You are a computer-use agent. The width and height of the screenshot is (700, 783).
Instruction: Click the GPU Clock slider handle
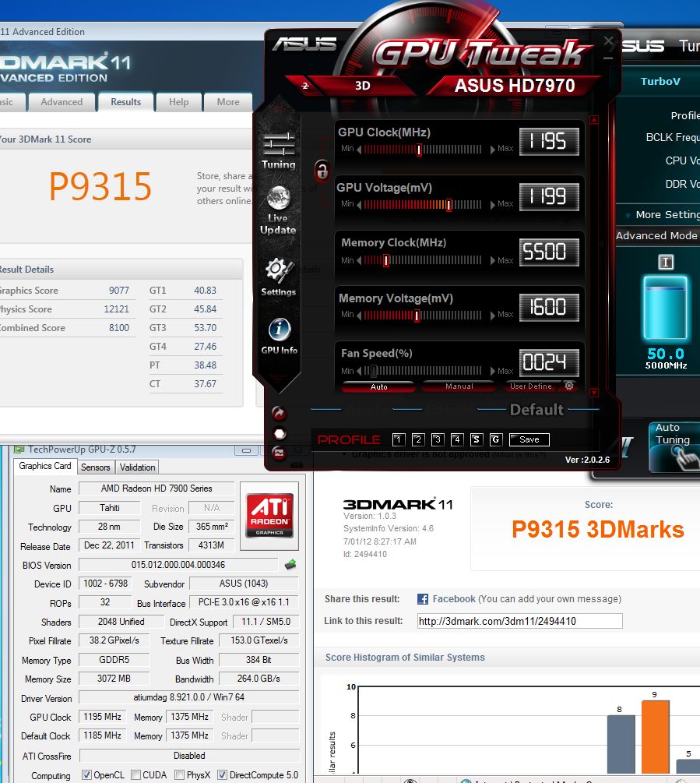pyautogui.click(x=419, y=150)
